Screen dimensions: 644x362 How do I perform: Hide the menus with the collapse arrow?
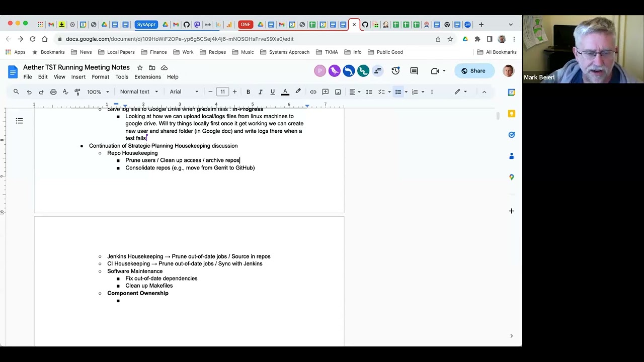pos(484,92)
